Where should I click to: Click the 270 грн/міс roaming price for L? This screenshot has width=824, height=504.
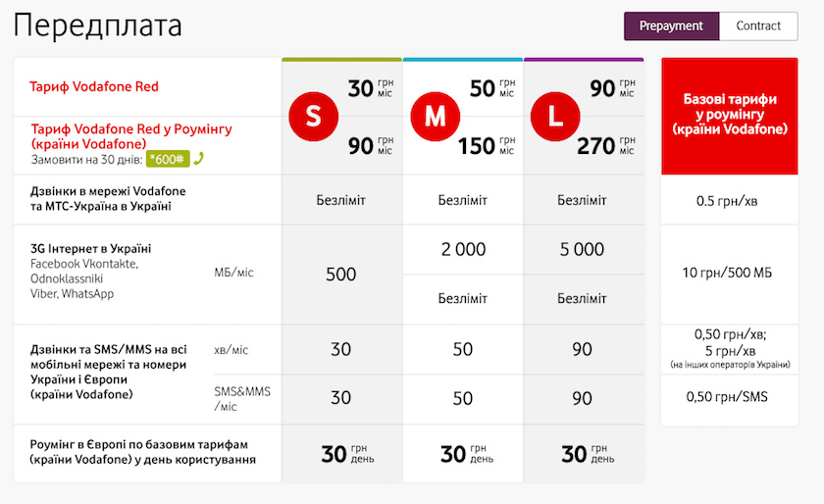point(606,145)
